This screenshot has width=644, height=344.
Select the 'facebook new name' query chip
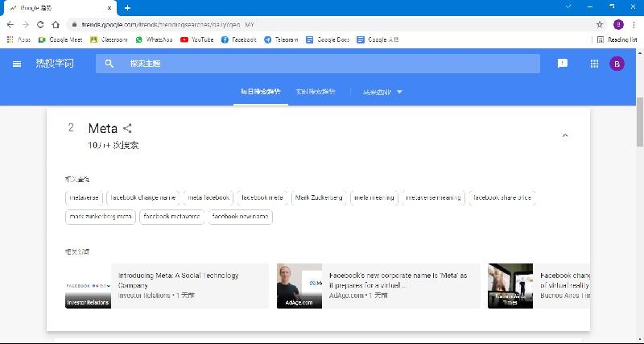pos(240,217)
